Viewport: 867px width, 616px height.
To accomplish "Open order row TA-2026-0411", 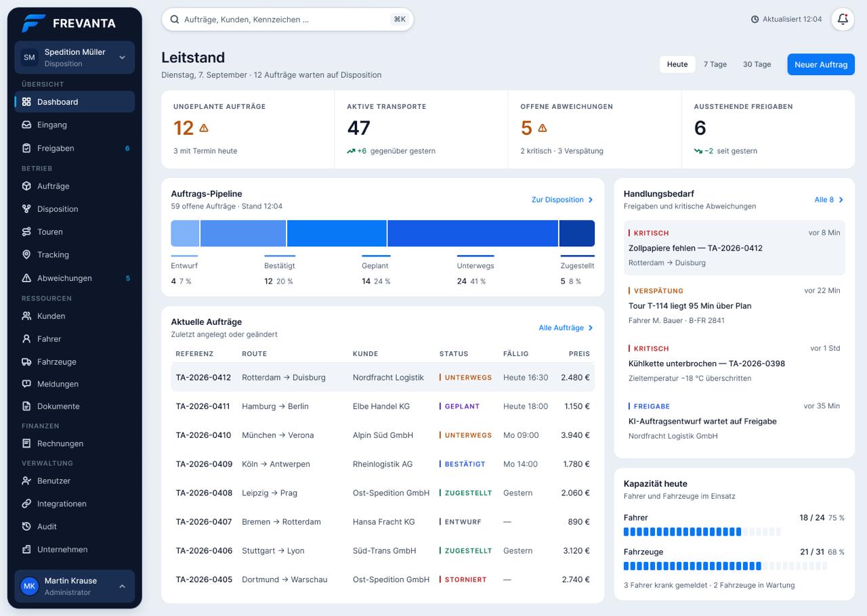I will (383, 406).
